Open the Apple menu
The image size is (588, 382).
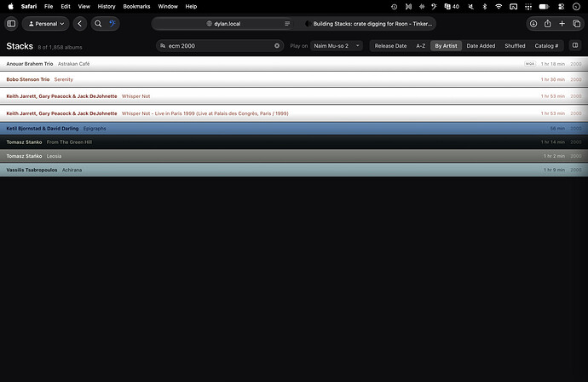11,6
